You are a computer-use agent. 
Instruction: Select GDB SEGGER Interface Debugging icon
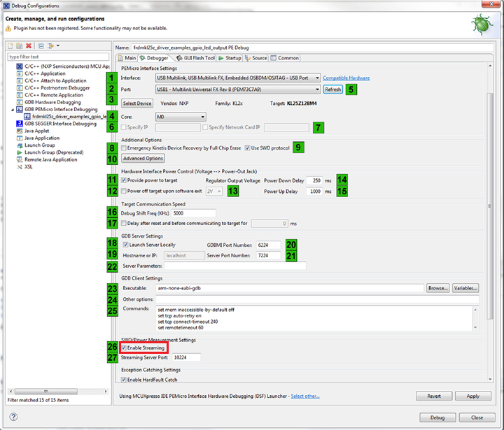click(20, 124)
